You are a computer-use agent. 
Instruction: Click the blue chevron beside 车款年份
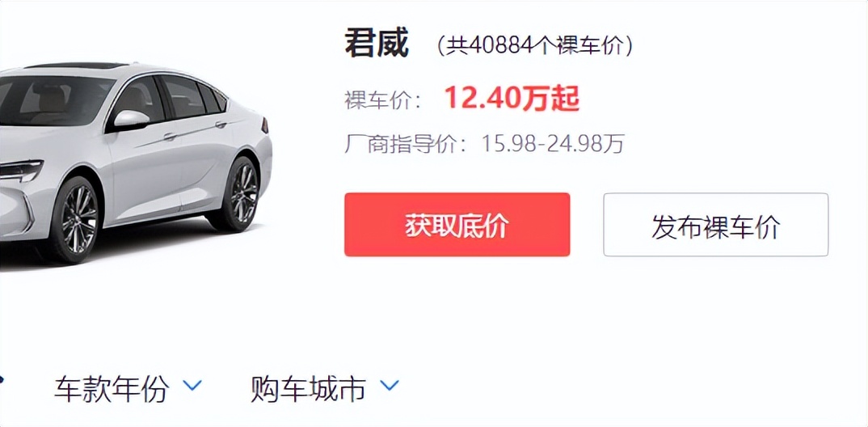(x=192, y=384)
